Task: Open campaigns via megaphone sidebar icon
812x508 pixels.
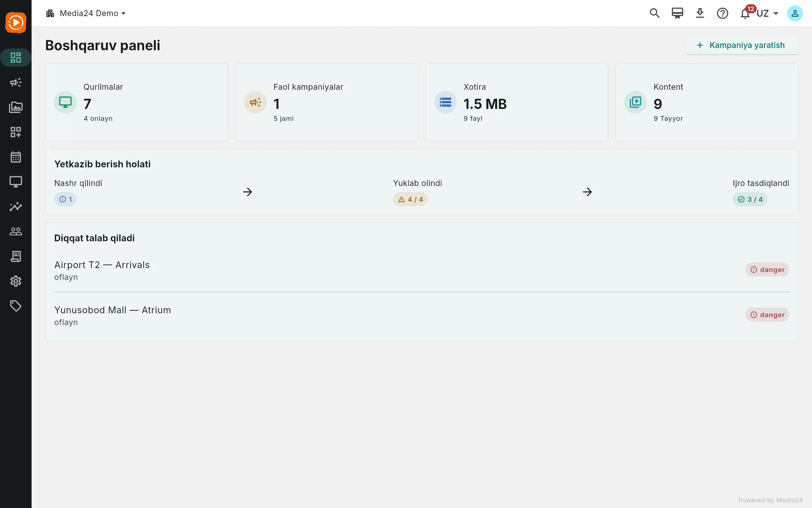Action: point(16,82)
